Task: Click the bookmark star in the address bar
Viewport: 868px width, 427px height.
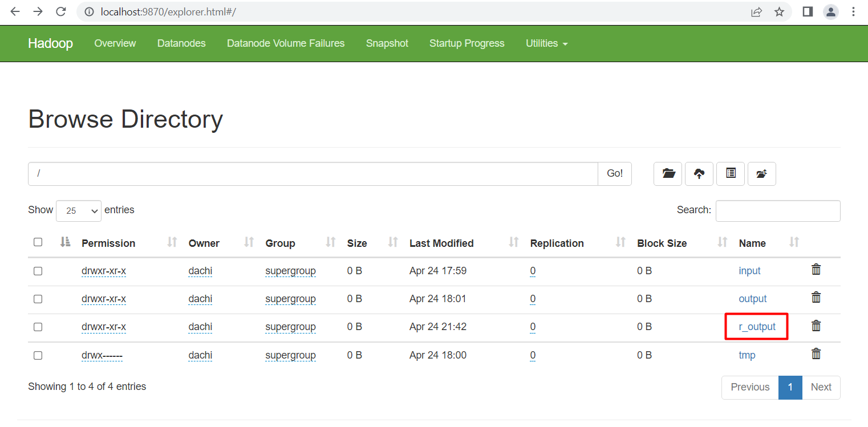Action: [x=779, y=11]
